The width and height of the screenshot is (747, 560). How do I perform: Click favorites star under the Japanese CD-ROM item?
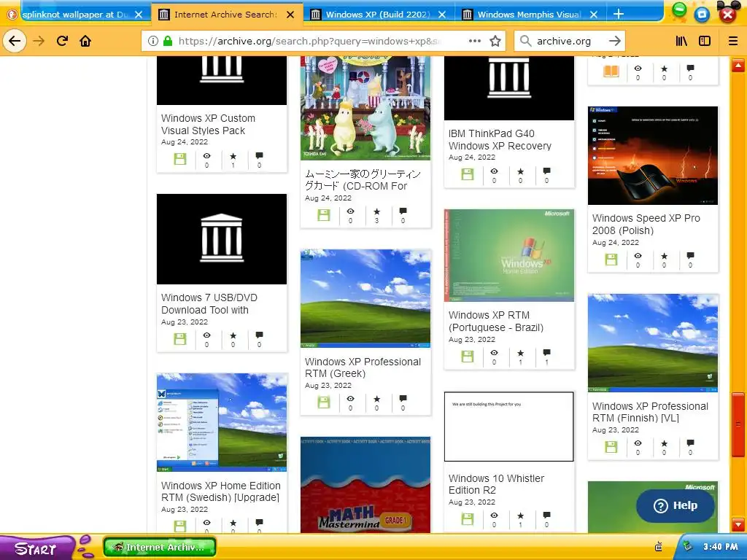click(377, 211)
